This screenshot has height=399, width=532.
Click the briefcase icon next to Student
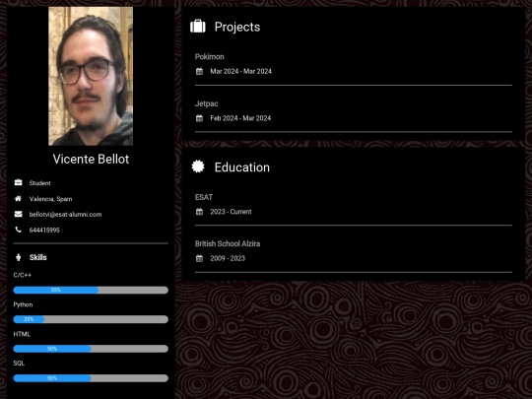[x=18, y=182]
